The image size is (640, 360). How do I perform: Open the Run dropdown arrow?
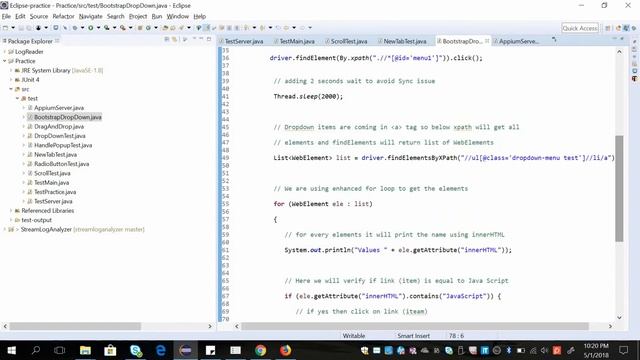tap(98, 28)
